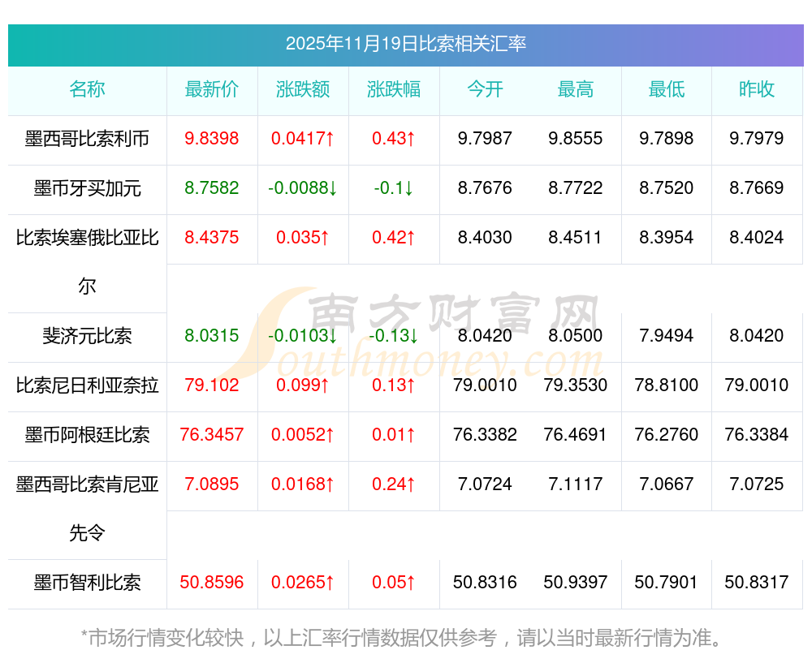Select the row name 墨币牙买加元
Image resolution: width=812 pixels, height=663 pixels.
coord(87,188)
